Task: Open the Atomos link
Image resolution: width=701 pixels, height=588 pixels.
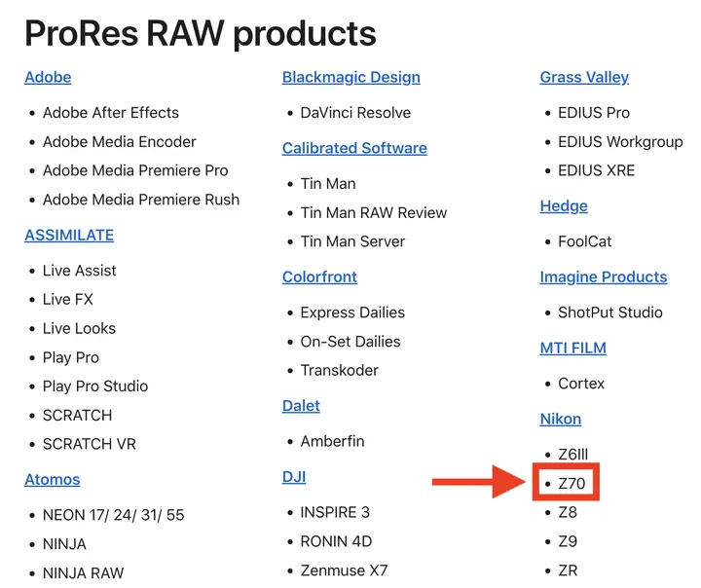Action: [x=53, y=479]
